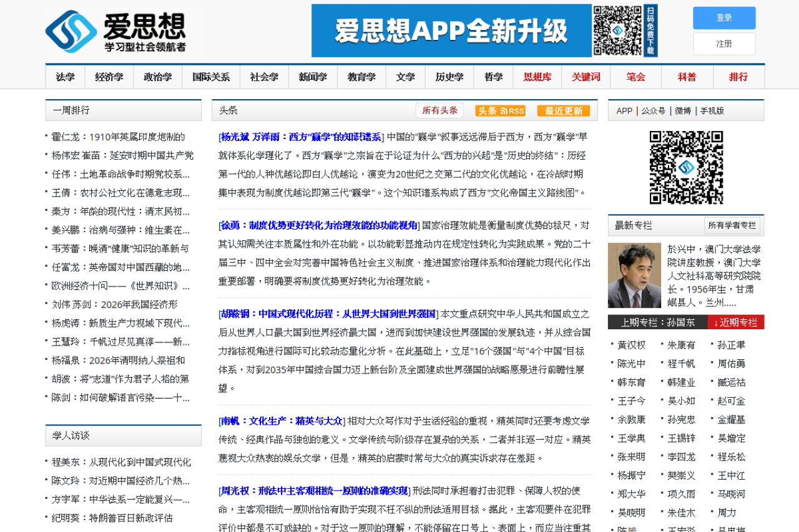This screenshot has height=532, width=799.
Task: Click the 注册 register button
Action: click(724, 44)
